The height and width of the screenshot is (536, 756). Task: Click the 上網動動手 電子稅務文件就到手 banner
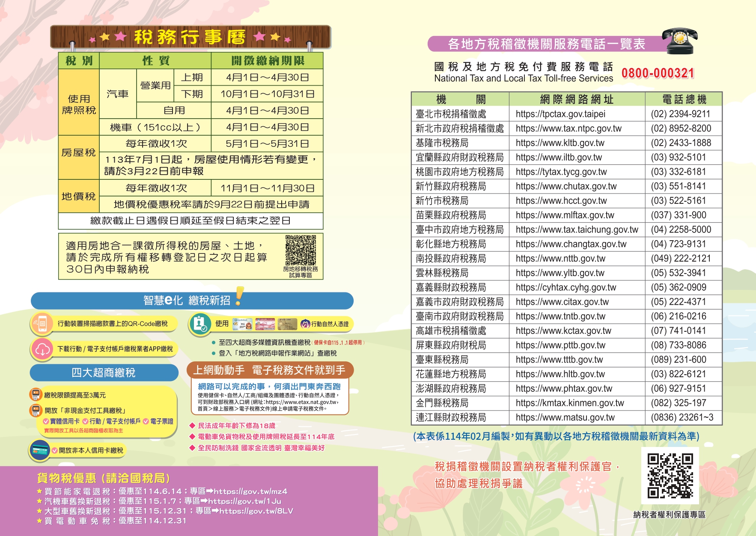pyautogui.click(x=270, y=370)
